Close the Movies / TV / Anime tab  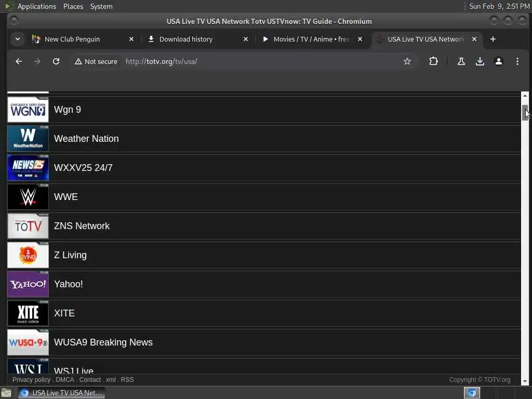click(360, 39)
